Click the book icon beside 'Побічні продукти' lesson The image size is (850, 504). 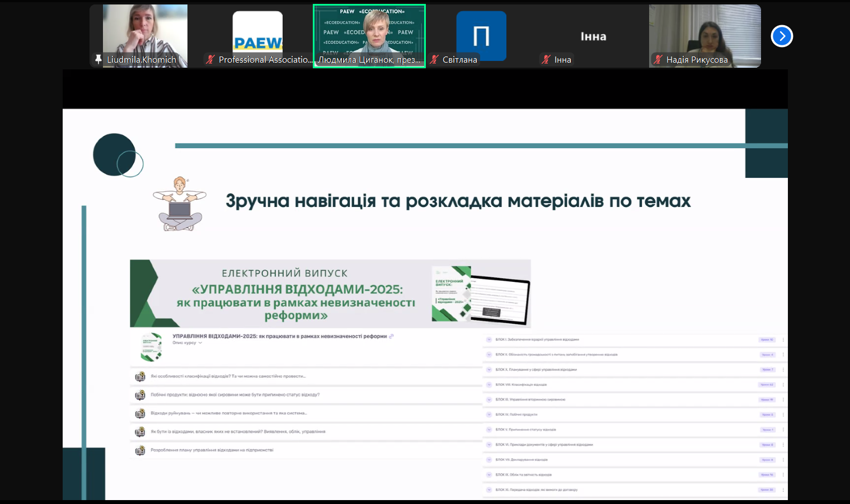coord(140,395)
